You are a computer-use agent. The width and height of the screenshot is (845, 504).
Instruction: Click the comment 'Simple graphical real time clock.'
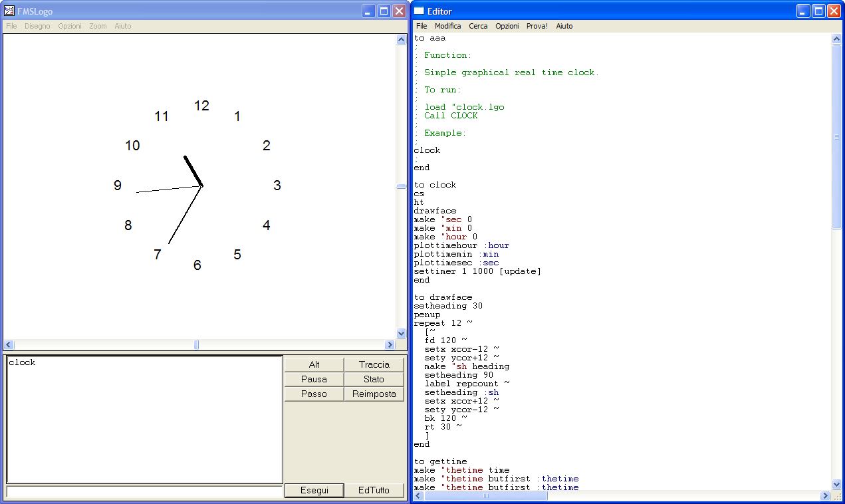coord(512,72)
